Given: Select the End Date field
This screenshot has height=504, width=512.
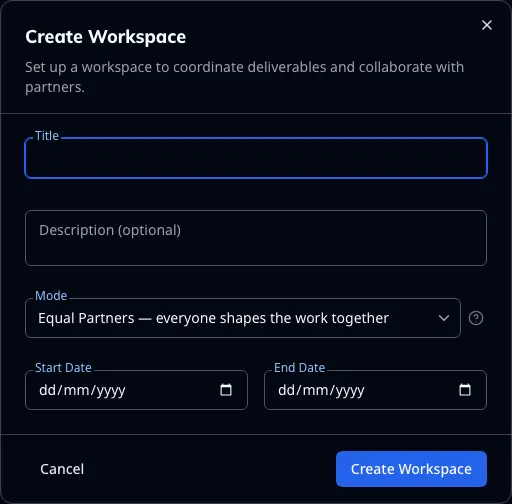Looking at the screenshot, I should pyautogui.click(x=375, y=390).
